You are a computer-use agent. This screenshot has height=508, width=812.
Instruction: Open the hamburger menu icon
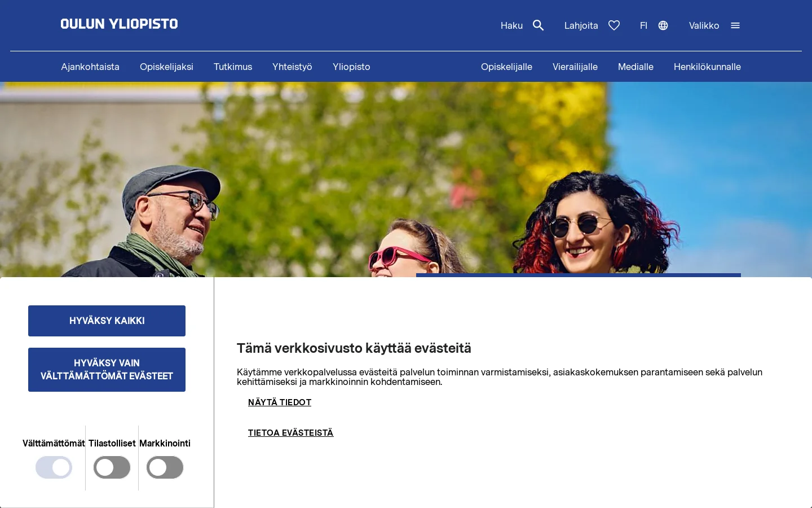click(x=735, y=25)
